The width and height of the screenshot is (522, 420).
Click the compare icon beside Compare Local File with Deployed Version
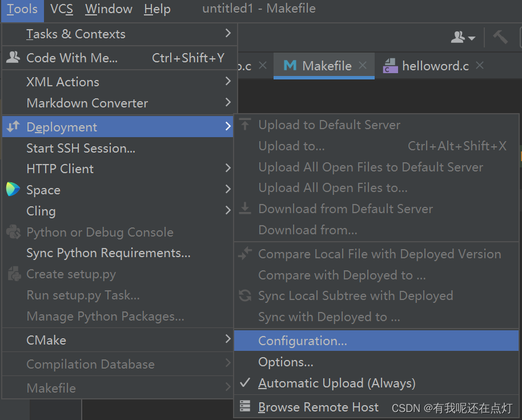pos(244,253)
